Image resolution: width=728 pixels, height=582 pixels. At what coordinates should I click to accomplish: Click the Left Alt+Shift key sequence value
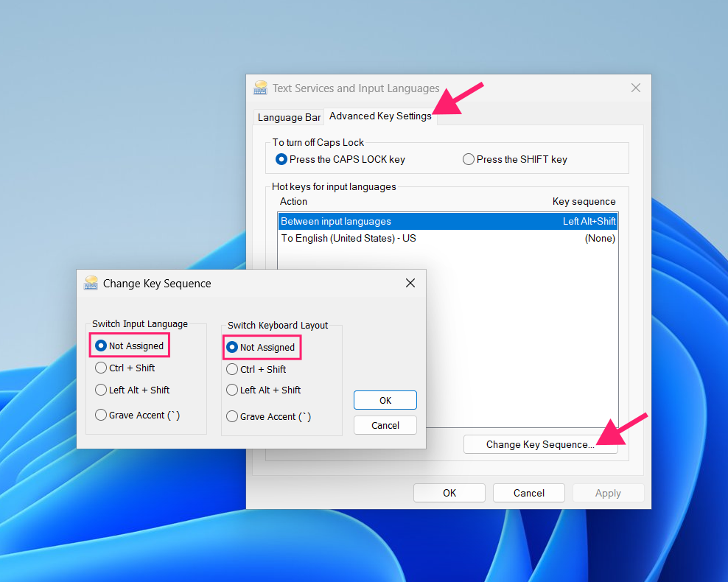(x=589, y=222)
